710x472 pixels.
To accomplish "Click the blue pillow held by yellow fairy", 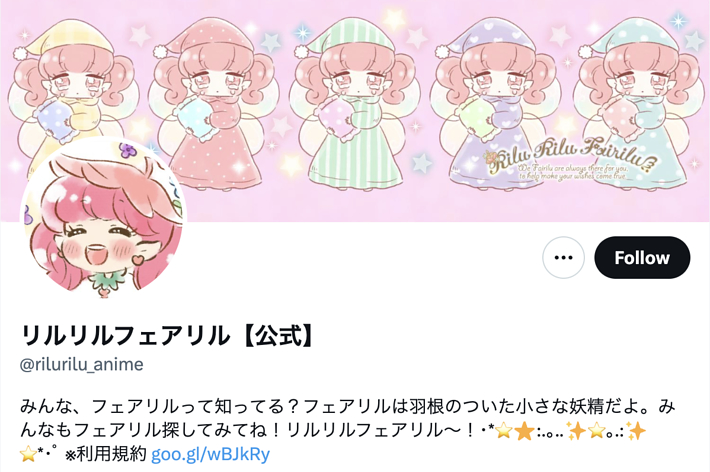I will coord(54,120).
